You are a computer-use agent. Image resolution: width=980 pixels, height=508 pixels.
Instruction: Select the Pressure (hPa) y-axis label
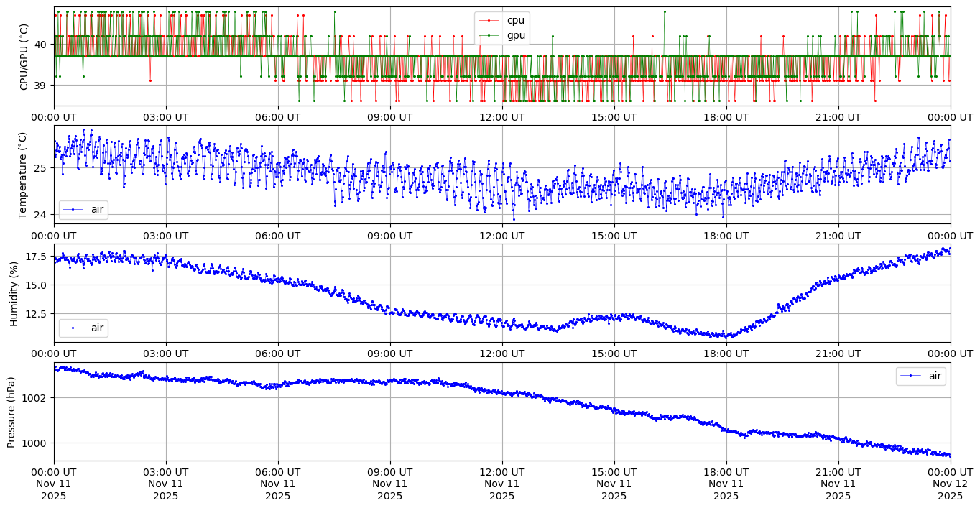[x=11, y=412]
